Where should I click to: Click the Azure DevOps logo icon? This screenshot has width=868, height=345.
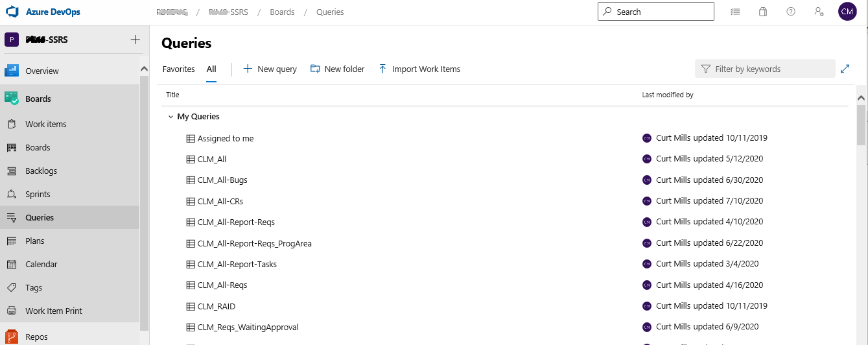[12, 12]
